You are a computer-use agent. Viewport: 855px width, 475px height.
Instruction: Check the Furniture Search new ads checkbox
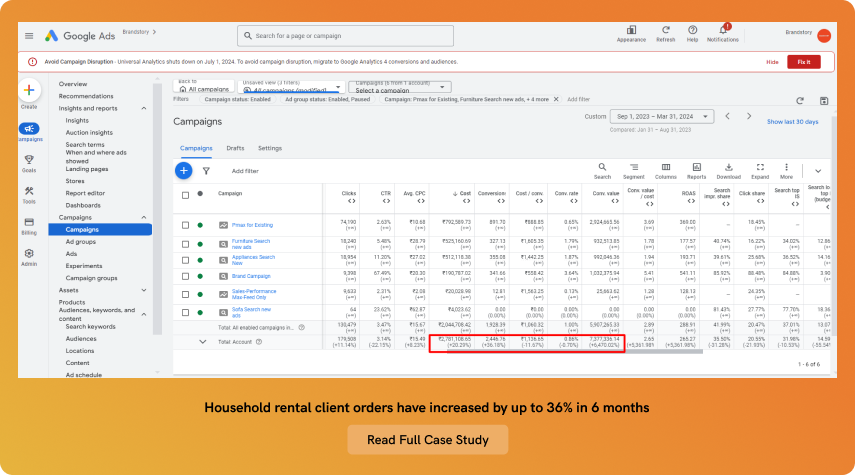185,244
